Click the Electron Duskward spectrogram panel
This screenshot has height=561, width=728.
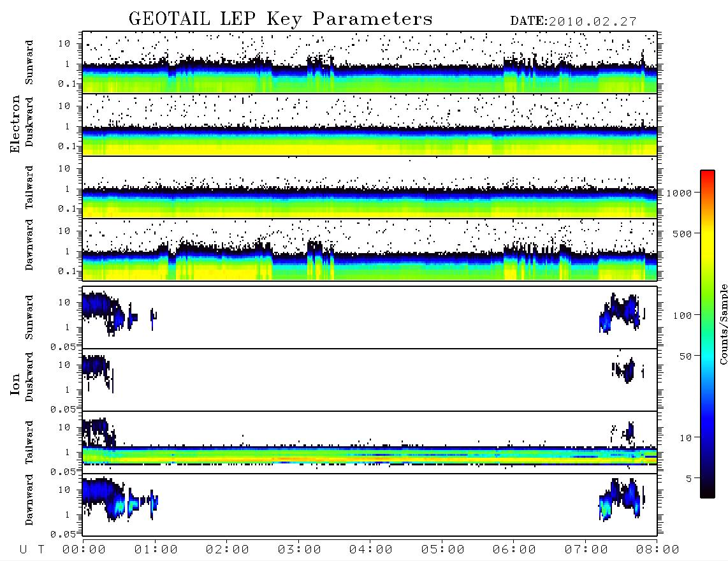[x=370, y=124]
